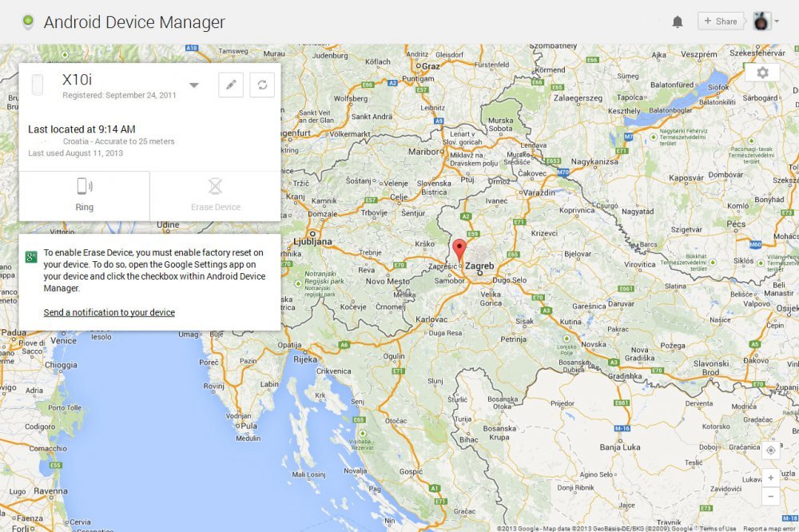Open map settings gear
This screenshot has width=799, height=532.
(762, 73)
